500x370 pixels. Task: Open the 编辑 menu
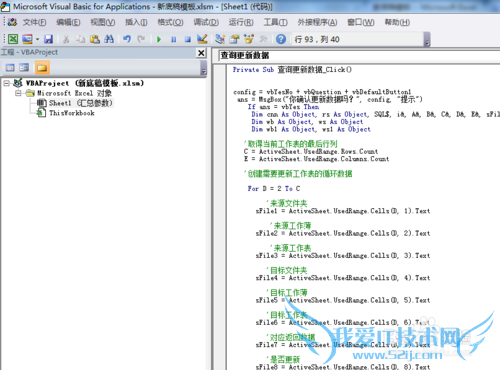click(x=68, y=22)
